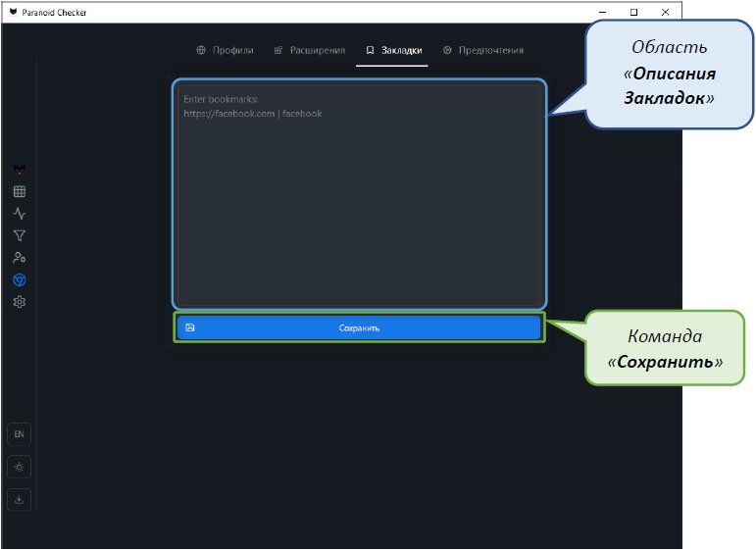Switch to the Профили tab

[x=225, y=50]
